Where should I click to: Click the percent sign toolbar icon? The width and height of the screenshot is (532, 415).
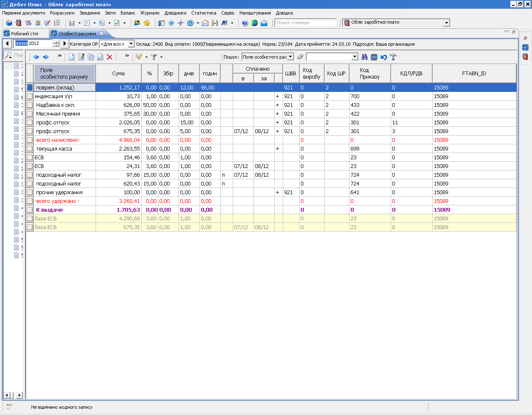click(28, 23)
